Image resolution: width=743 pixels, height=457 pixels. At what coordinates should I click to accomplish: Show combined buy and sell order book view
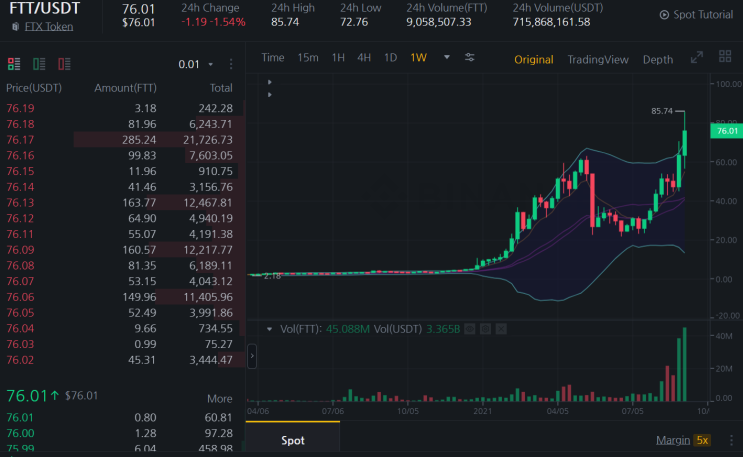pyautogui.click(x=14, y=64)
